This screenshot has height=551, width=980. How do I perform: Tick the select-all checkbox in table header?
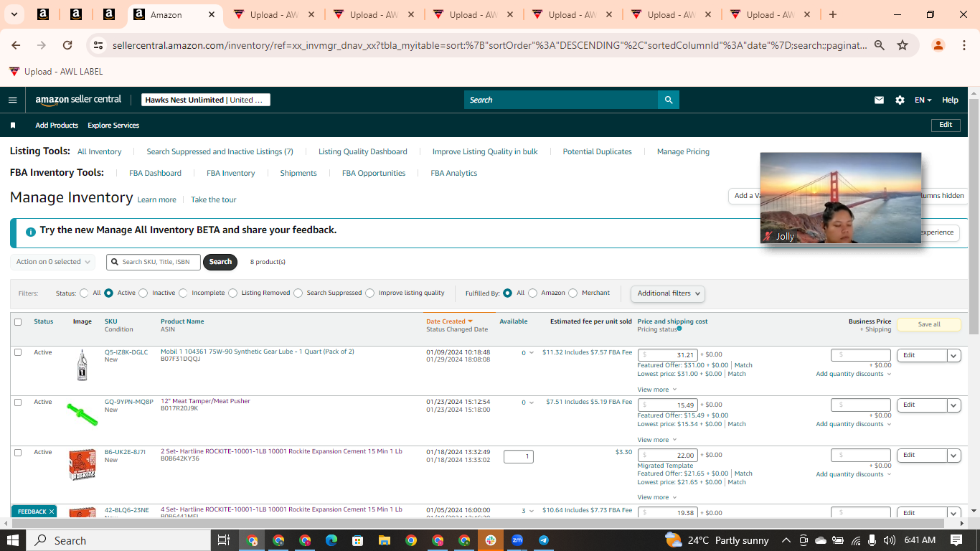coord(18,322)
